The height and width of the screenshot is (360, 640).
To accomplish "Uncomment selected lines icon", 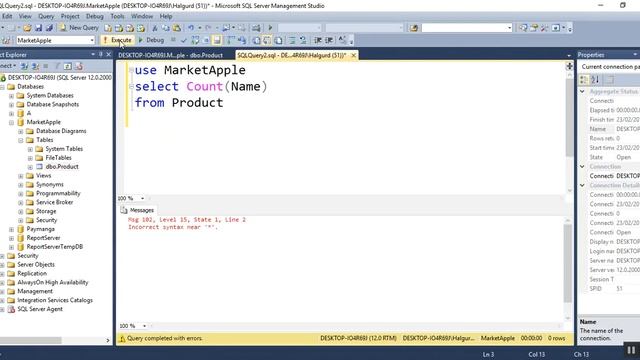I will (303, 40).
